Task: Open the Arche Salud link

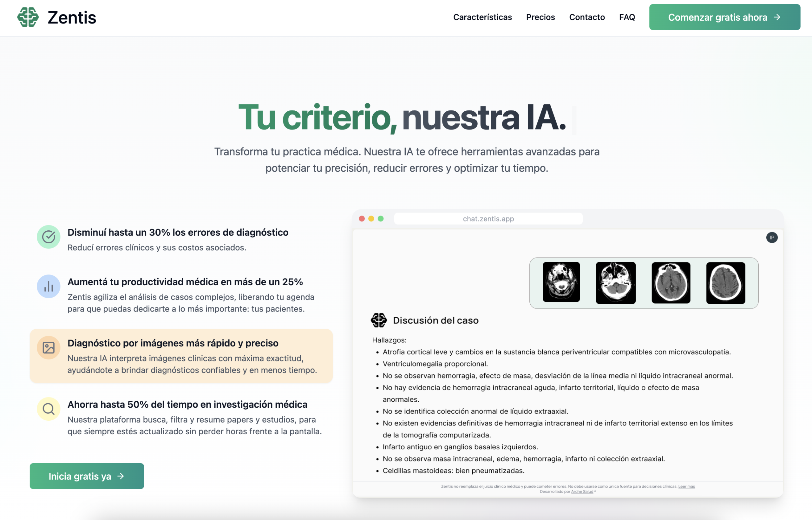Action: (582, 492)
